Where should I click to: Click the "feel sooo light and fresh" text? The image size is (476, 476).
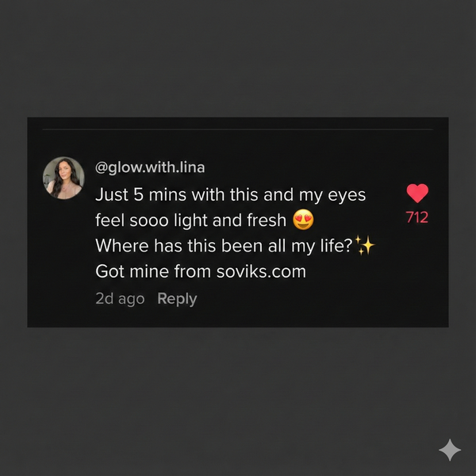pyautogui.click(x=190, y=220)
